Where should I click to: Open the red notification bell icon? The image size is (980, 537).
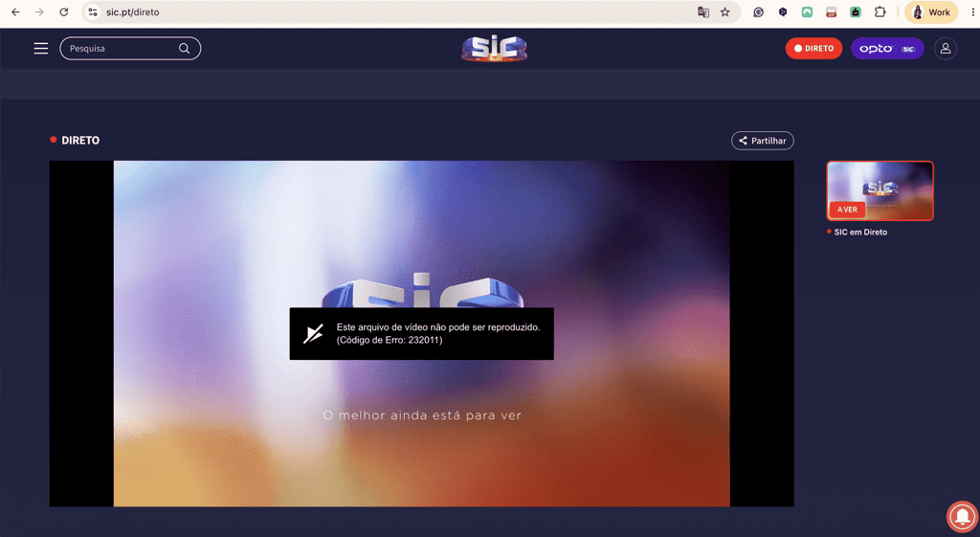963,516
